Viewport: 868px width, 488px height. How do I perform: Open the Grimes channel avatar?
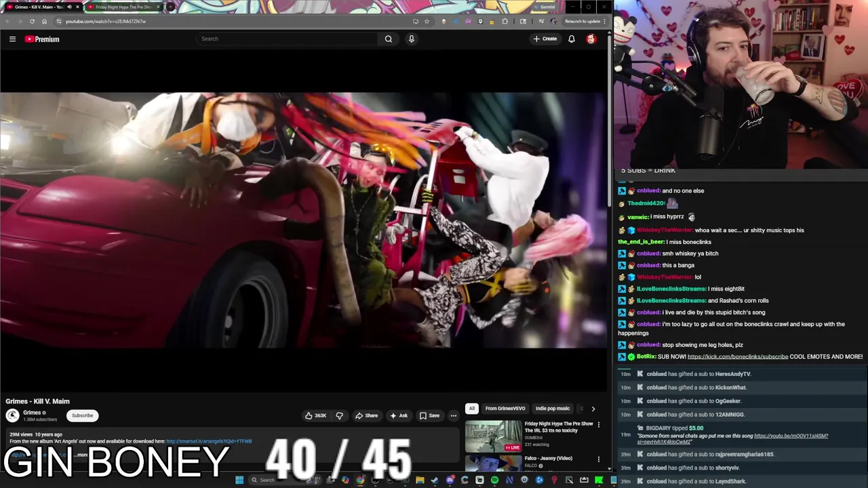pos(12,415)
